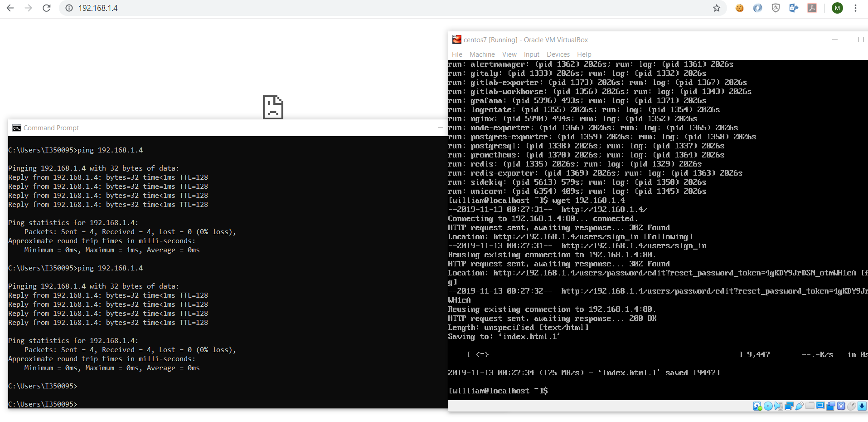The image size is (868, 422).
Task: Click the 'run: prometheus' status line
Action: pos(587,155)
